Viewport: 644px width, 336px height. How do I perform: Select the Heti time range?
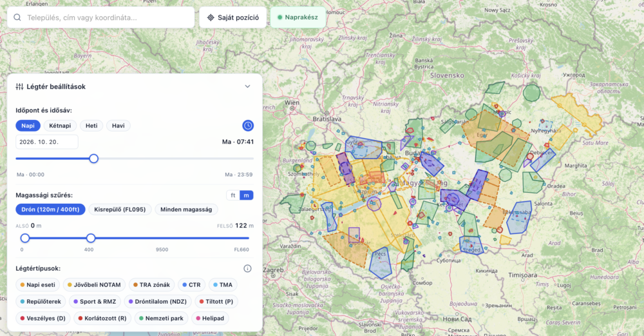(x=91, y=125)
